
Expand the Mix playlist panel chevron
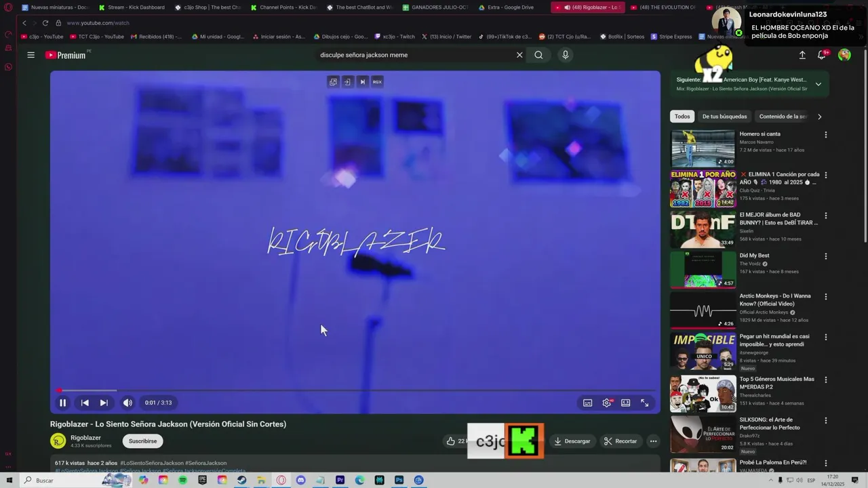[818, 84]
